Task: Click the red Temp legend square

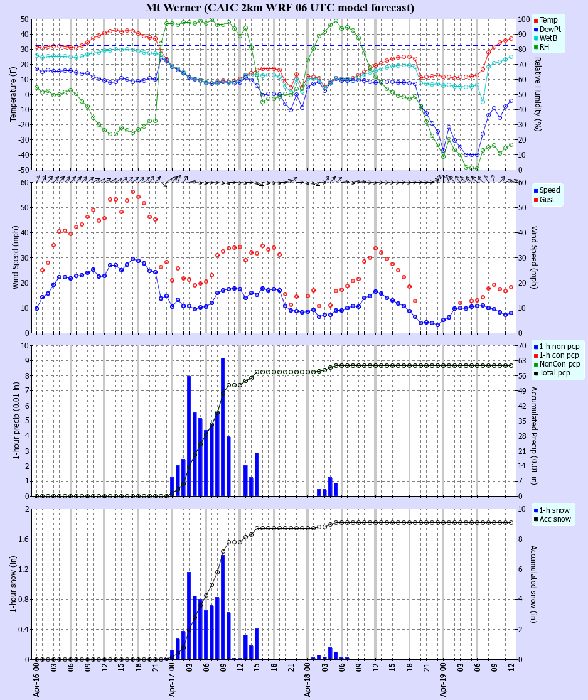Action: (x=536, y=20)
